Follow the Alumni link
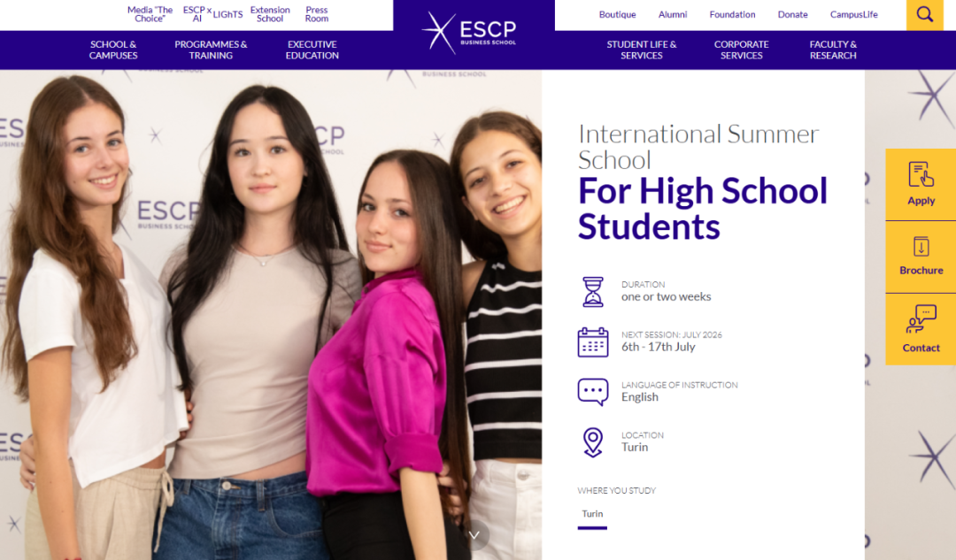 pos(673,15)
